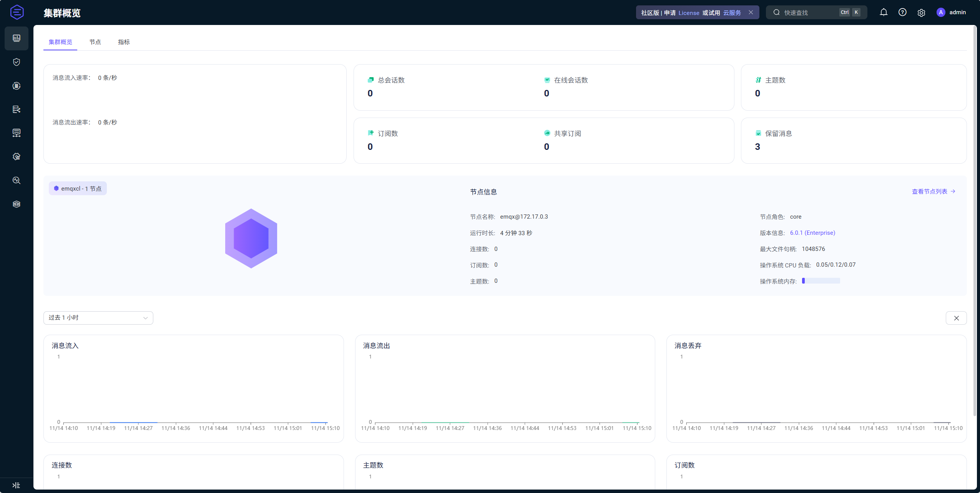
Task: Open the 6.0.1 (Enterprise) version link
Action: 812,233
